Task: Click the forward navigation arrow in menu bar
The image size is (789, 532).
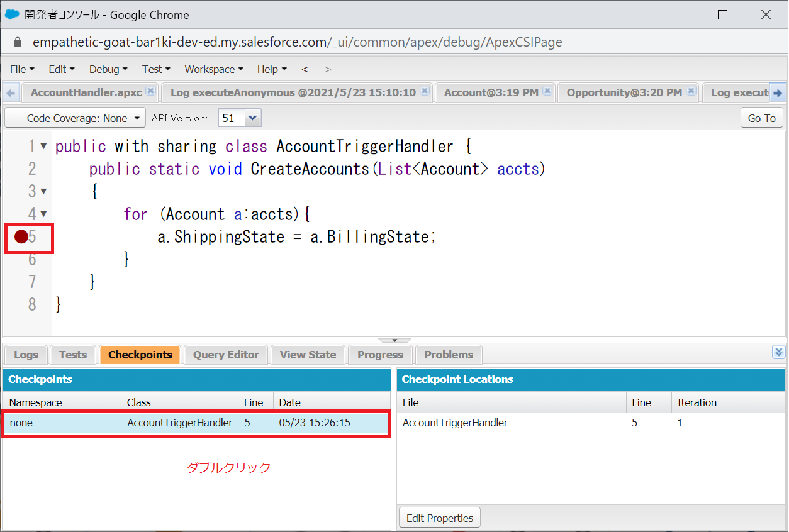Action: [x=328, y=69]
